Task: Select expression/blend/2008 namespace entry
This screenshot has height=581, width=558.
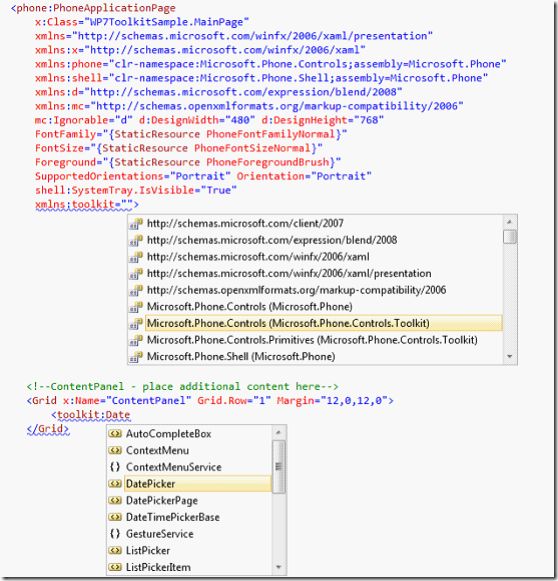Action: coord(272,240)
